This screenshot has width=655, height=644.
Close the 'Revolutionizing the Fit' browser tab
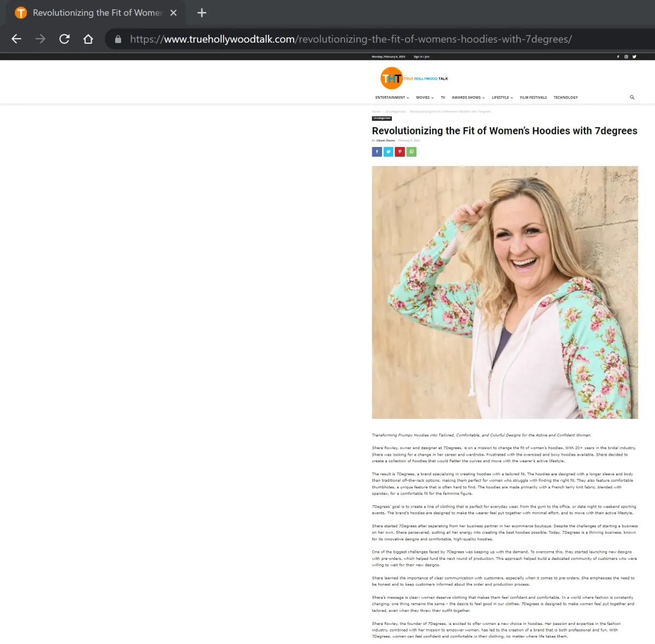click(x=174, y=13)
